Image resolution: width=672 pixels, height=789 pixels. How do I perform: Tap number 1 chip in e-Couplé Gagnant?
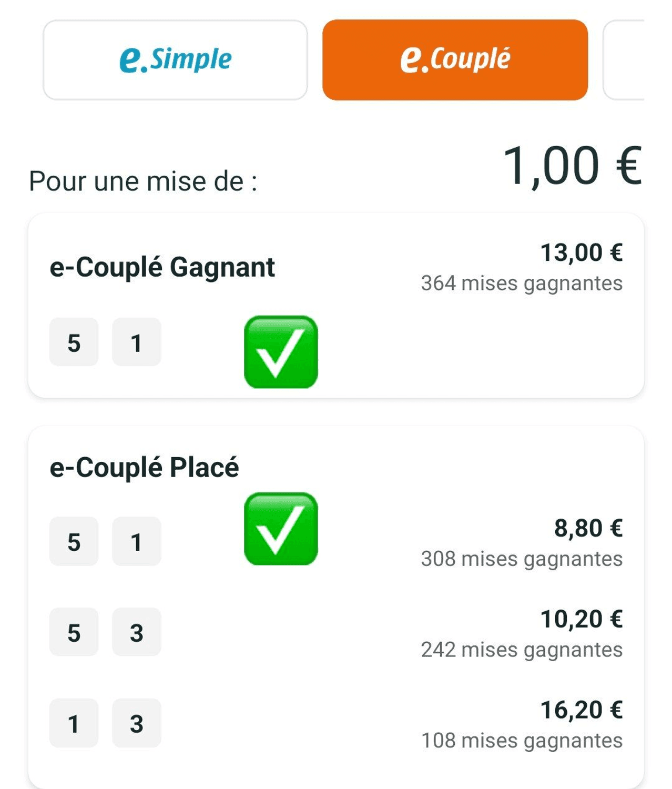coord(137,342)
